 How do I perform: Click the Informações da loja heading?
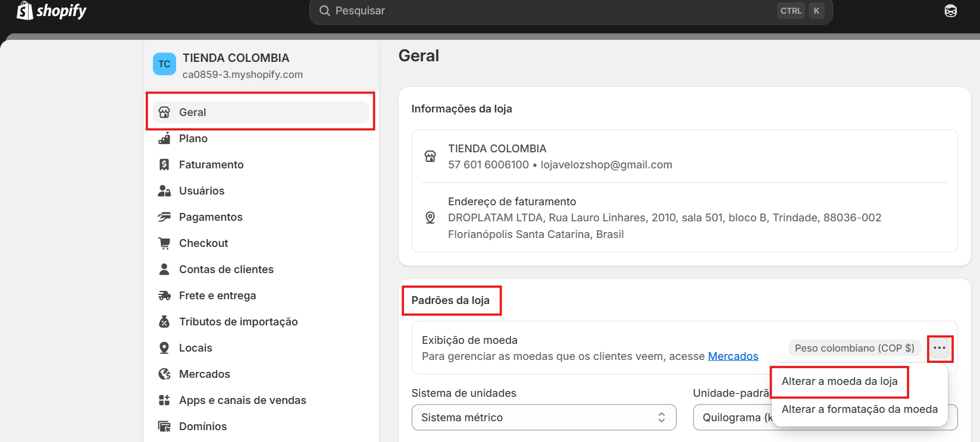(x=462, y=109)
